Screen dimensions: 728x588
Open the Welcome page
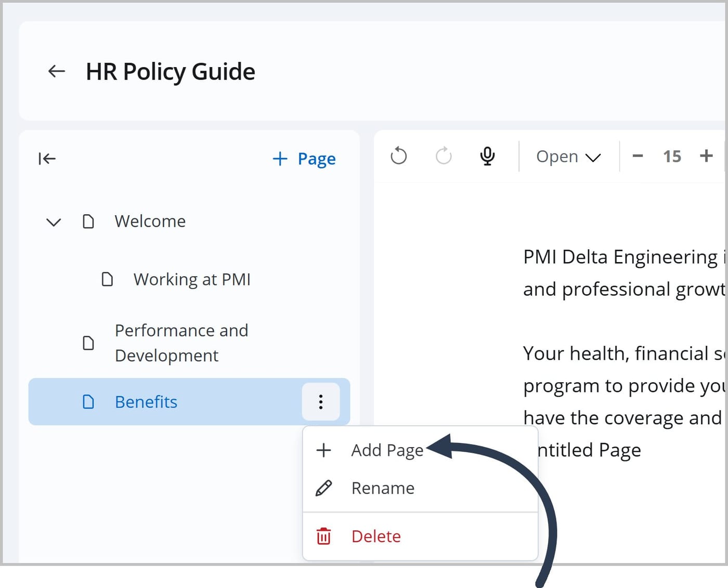[x=150, y=221]
